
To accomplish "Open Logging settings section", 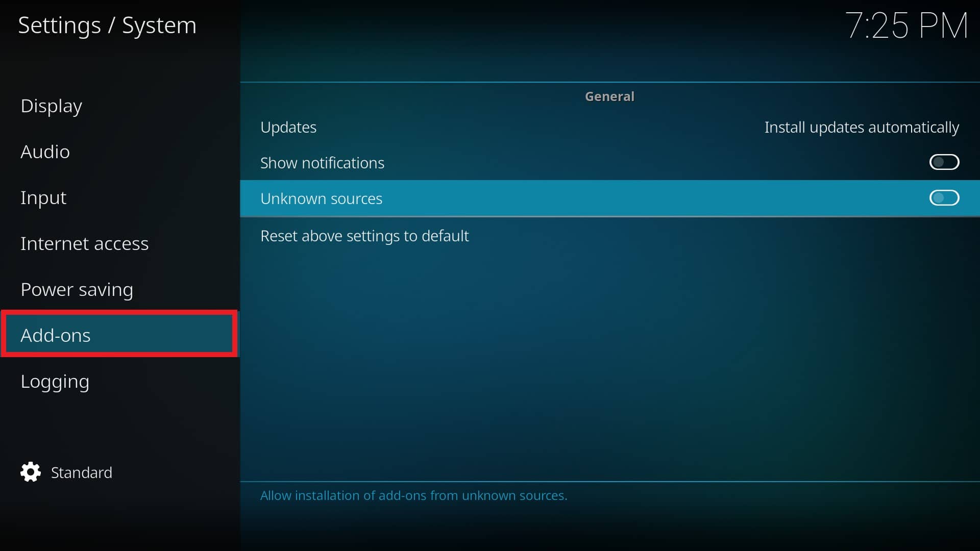I will (55, 381).
